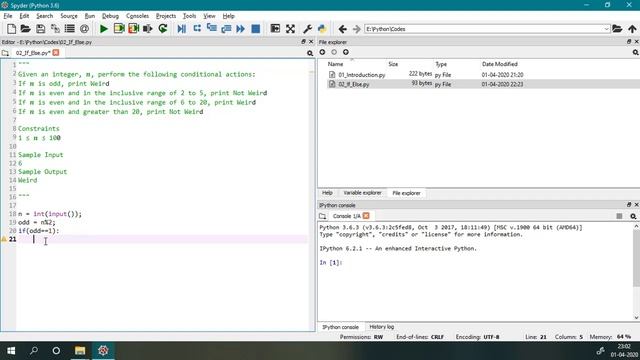
Task: Interrupt kernel stop button in console
Action: [x=619, y=216]
